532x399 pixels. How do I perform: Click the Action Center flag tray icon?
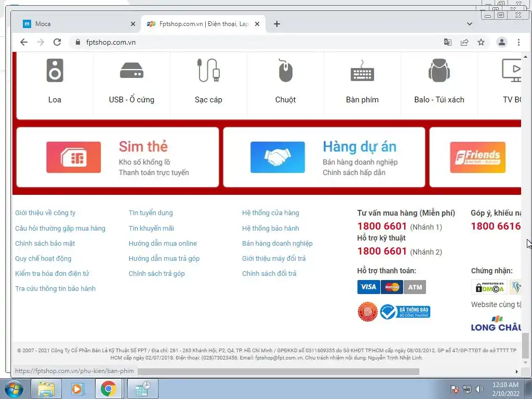[x=454, y=389]
